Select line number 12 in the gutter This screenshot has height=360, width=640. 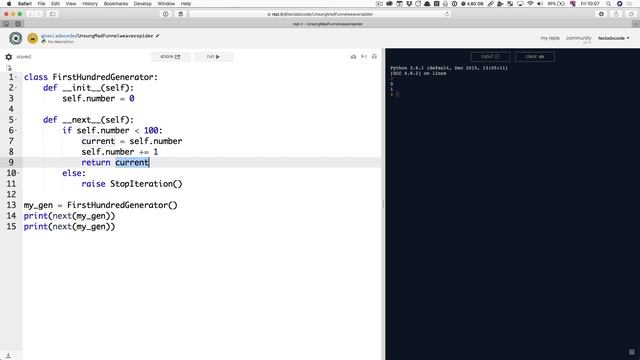pyautogui.click(x=11, y=194)
